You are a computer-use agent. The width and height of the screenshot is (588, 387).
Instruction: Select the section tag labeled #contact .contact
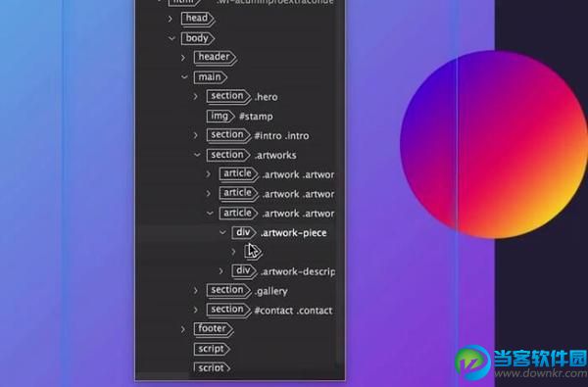[x=228, y=311]
